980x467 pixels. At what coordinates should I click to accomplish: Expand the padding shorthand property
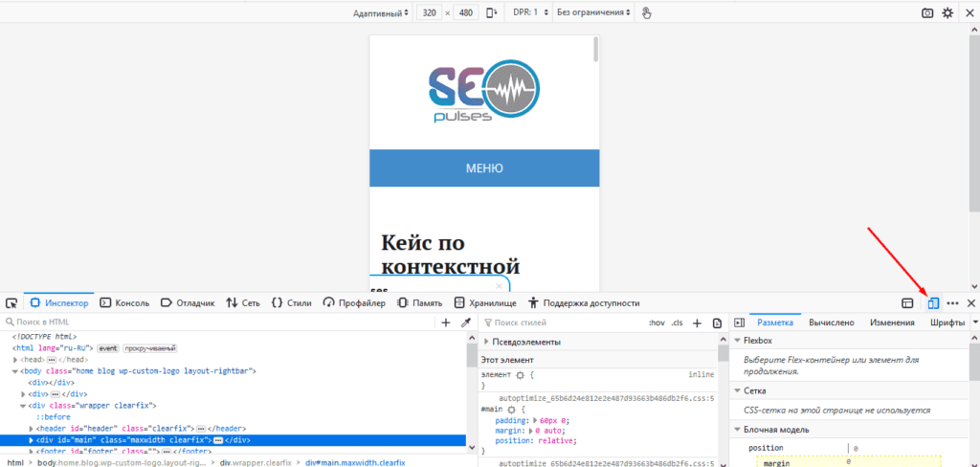click(534, 421)
